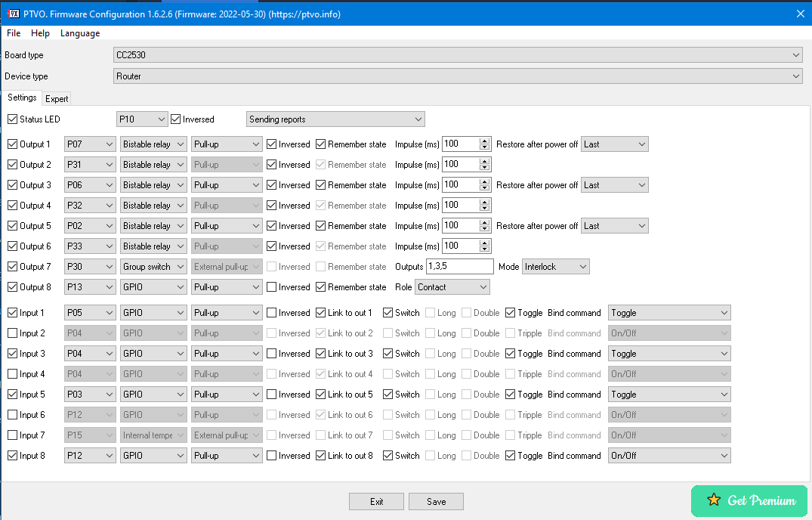Open Output 1 Restore after power off dropdown

(x=615, y=144)
